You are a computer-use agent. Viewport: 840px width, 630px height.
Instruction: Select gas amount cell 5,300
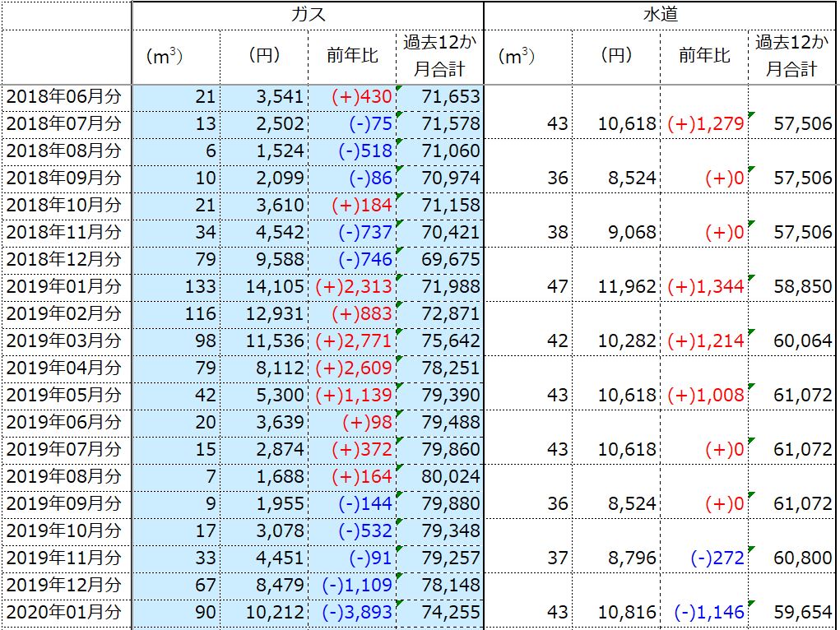click(264, 396)
